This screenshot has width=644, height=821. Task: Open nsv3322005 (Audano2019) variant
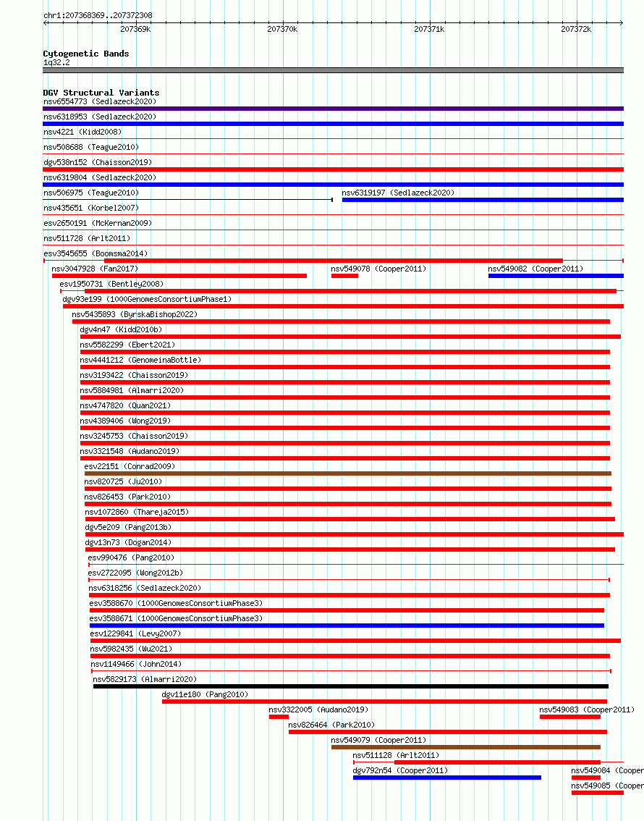click(x=318, y=709)
